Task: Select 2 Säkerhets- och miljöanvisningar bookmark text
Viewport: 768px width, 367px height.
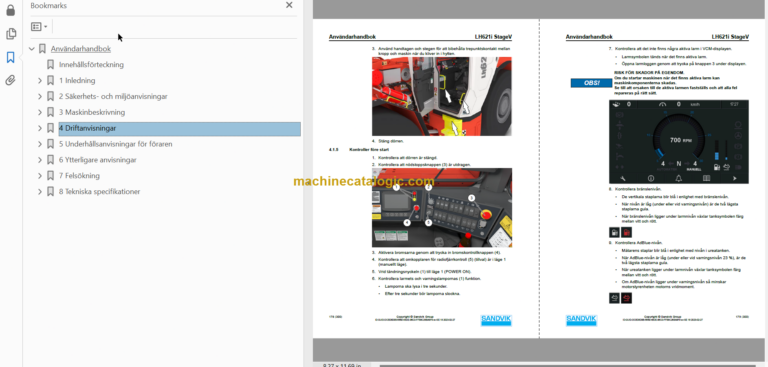Action: tap(113, 97)
